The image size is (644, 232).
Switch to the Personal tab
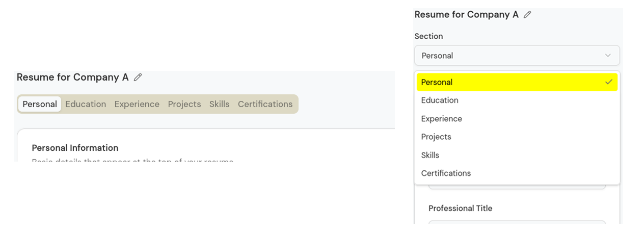click(x=40, y=104)
